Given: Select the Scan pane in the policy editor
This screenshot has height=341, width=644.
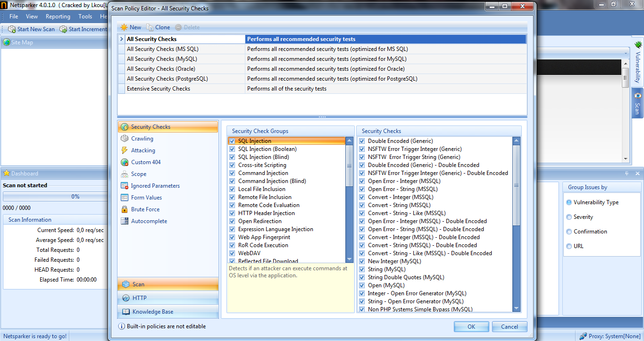Looking at the screenshot, I should pyautogui.click(x=168, y=284).
